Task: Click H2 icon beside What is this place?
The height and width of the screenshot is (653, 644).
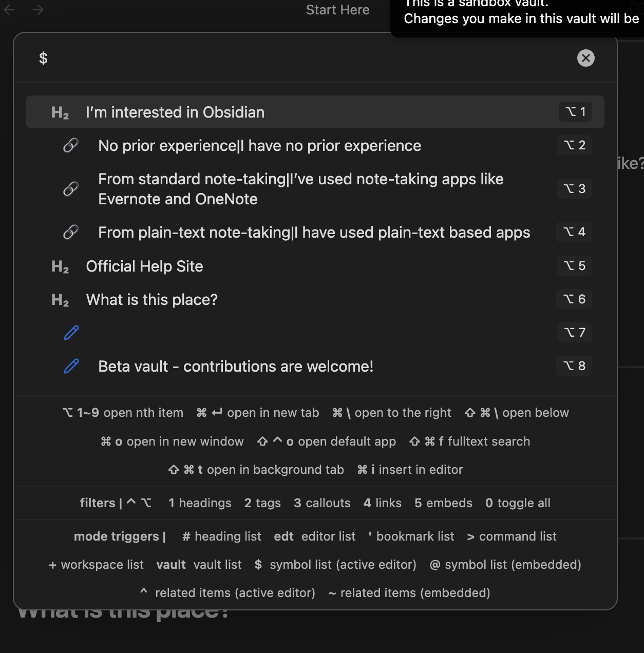Action: click(x=60, y=300)
